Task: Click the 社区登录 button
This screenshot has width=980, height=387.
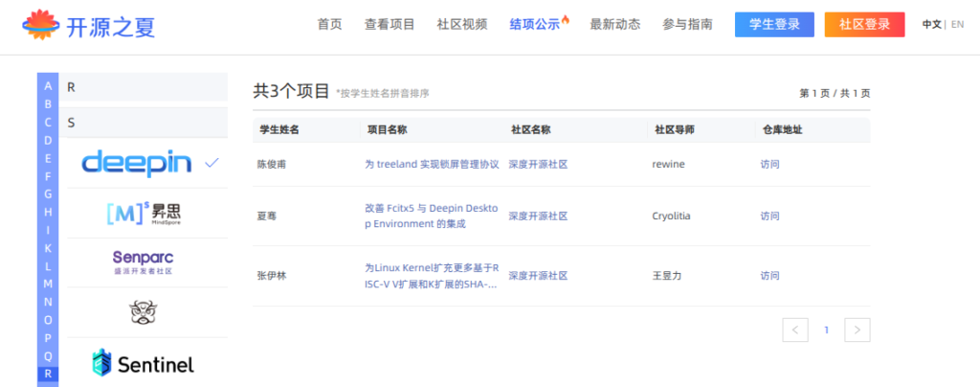Action: (864, 25)
